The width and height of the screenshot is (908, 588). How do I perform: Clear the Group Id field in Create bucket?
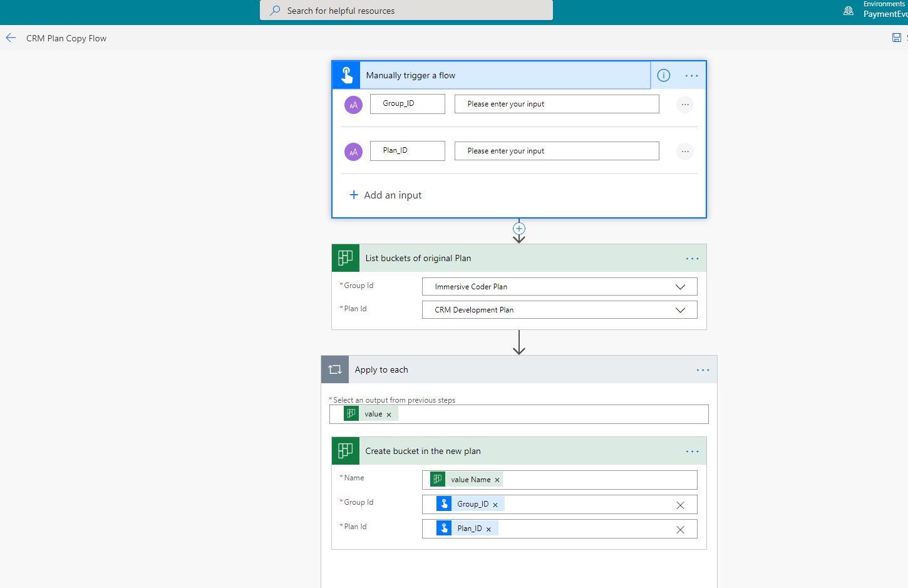click(x=680, y=505)
